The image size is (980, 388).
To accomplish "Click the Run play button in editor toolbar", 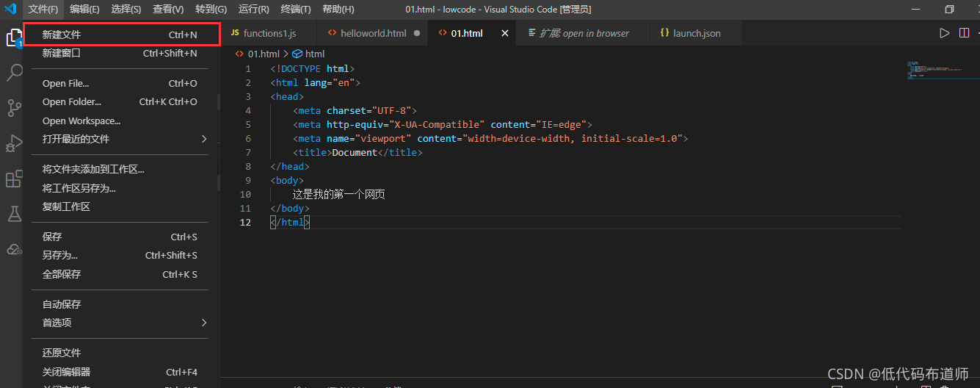I will 944,33.
